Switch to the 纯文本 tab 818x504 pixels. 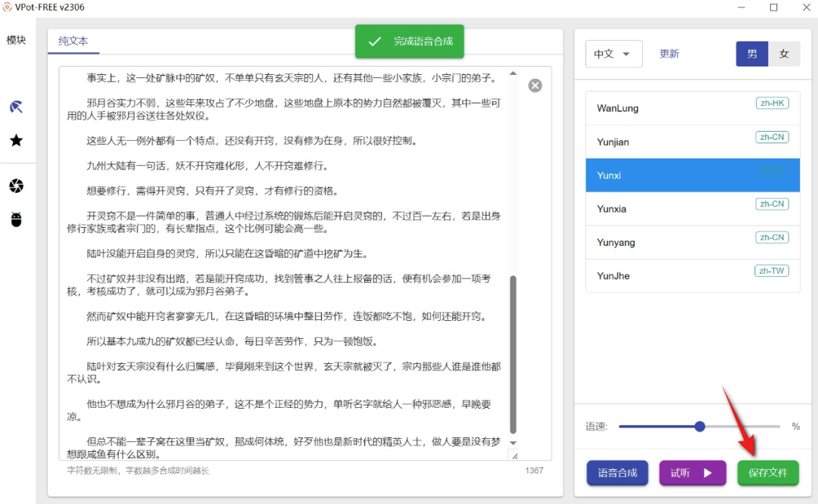(x=73, y=42)
